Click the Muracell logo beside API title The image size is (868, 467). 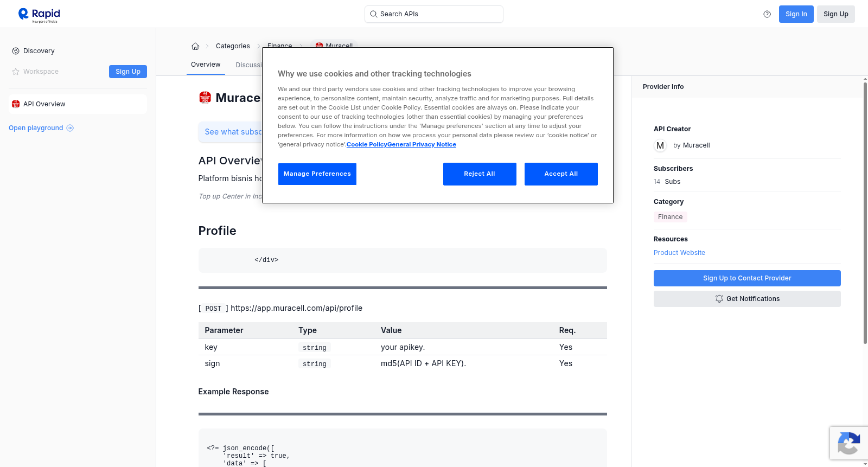coord(205,98)
